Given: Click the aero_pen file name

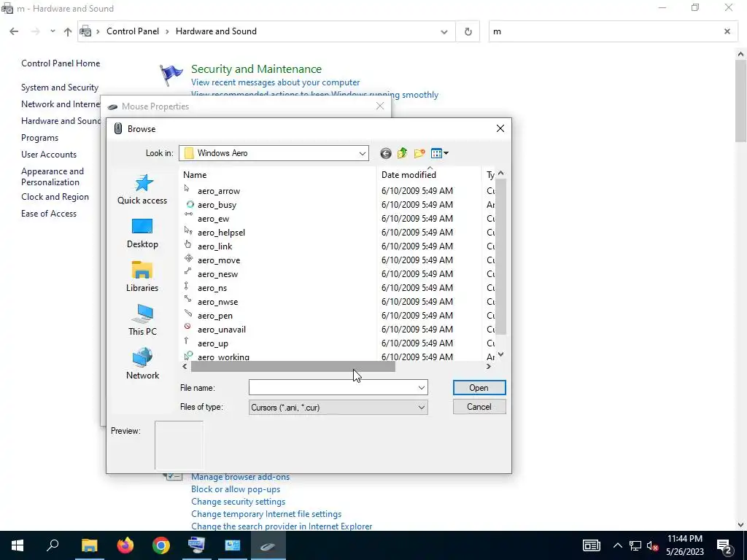Looking at the screenshot, I should point(215,316).
